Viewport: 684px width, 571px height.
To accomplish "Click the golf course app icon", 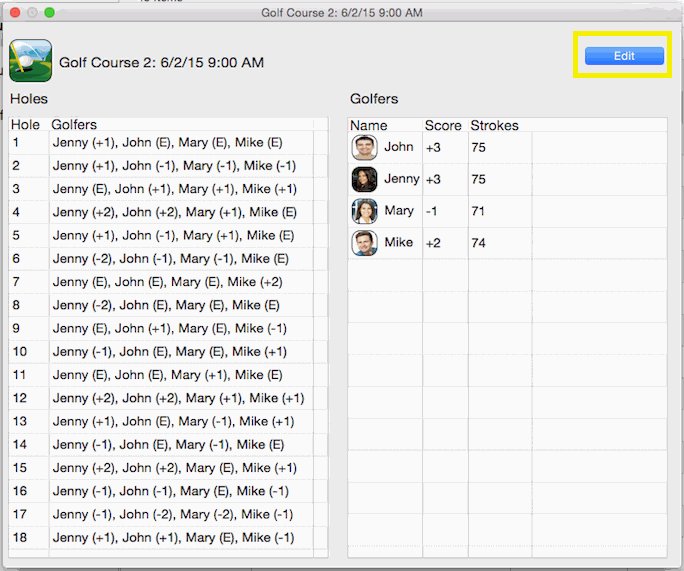I will [x=31, y=61].
